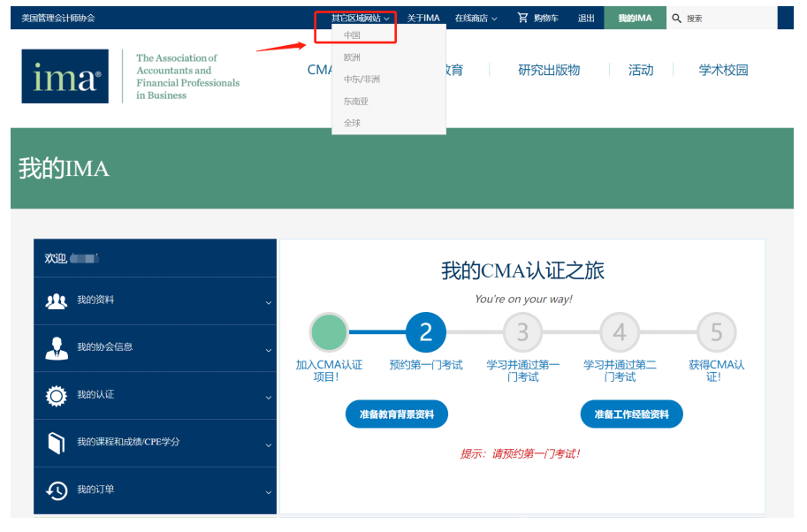Image resolution: width=807 pixels, height=532 pixels.
Task: Click the ima logo icon
Action: pos(65,77)
